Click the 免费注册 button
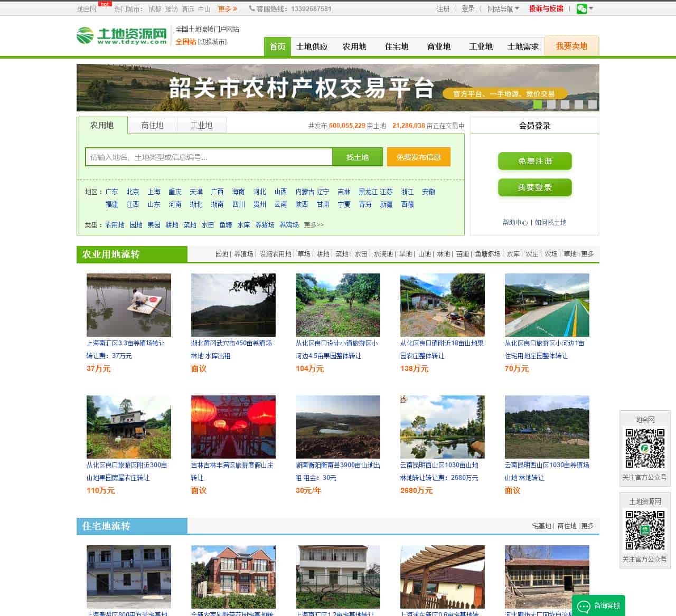 535,161
